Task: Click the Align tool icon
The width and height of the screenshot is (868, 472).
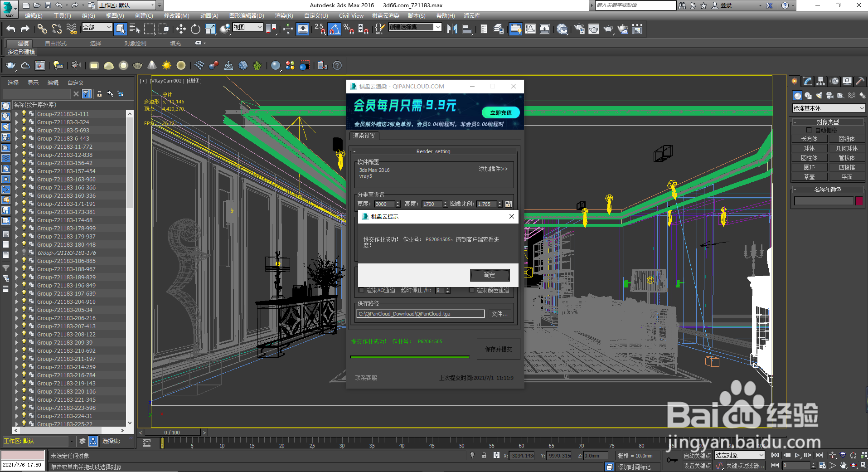Action: coord(467,29)
